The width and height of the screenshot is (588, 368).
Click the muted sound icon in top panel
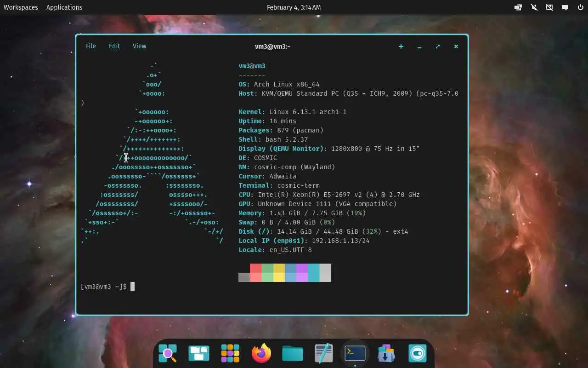click(534, 7)
